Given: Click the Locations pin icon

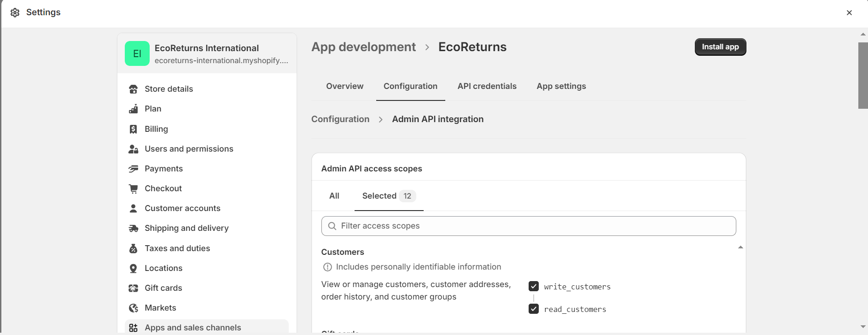Looking at the screenshot, I should click(134, 268).
